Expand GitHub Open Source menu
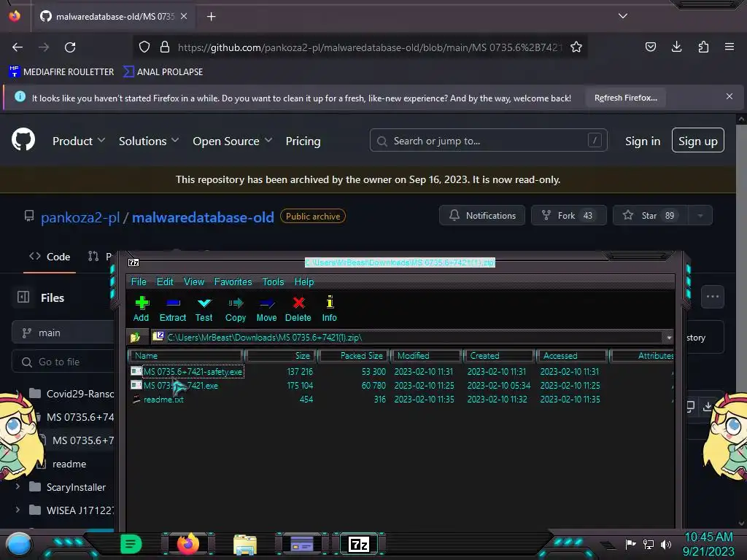 coord(233,141)
